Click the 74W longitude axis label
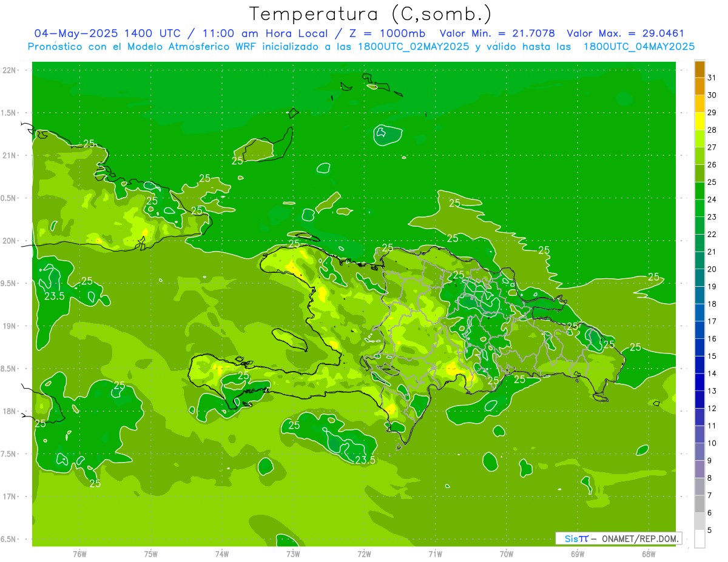 click(x=222, y=554)
